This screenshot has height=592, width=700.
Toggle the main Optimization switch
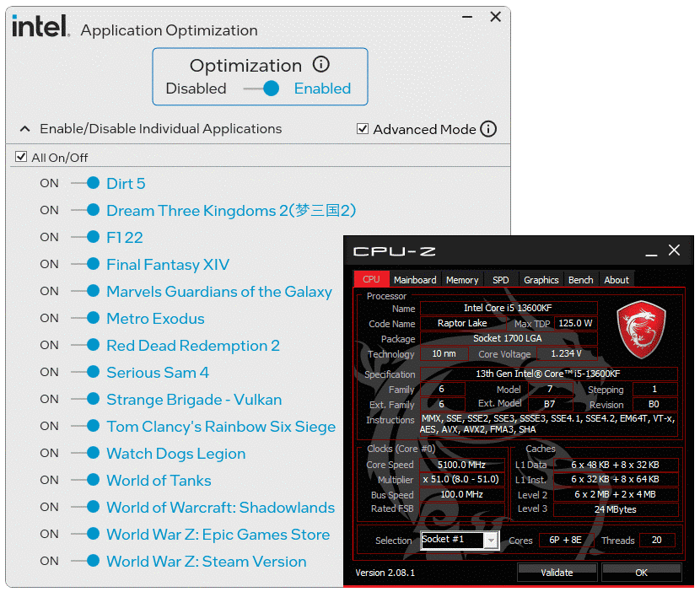point(262,89)
